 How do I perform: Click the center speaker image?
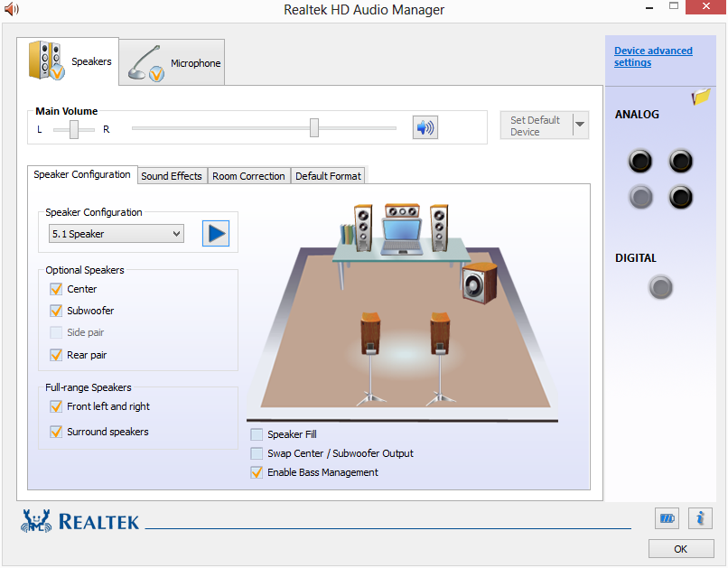(402, 211)
